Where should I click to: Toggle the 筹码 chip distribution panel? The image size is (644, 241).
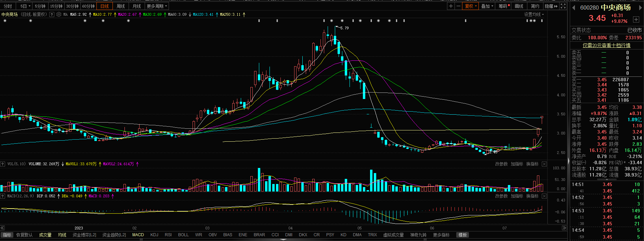tap(503, 6)
